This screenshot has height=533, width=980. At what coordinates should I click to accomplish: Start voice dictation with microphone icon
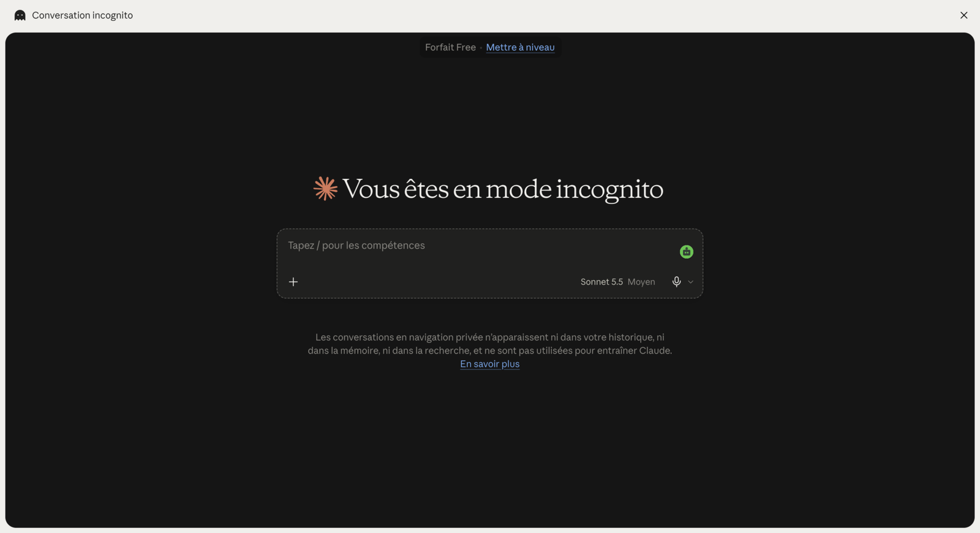coord(676,282)
